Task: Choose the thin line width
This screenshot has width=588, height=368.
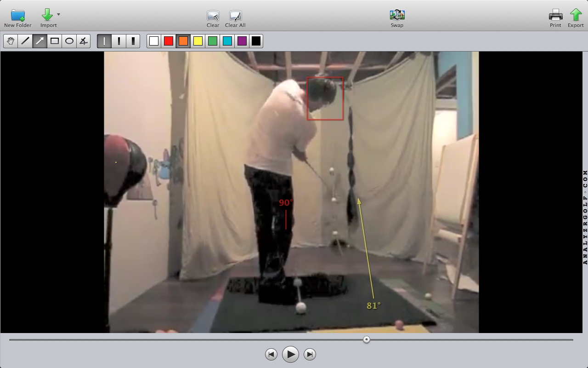Action: 104,41
